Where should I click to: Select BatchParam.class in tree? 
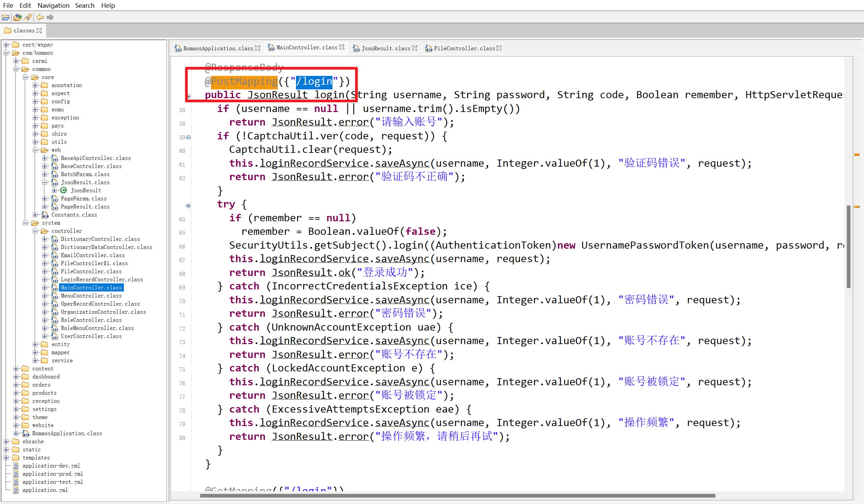(x=85, y=174)
